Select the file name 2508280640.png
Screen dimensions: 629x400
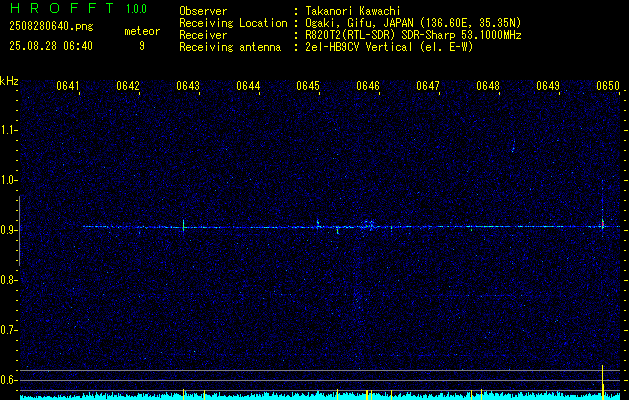click(x=51, y=26)
